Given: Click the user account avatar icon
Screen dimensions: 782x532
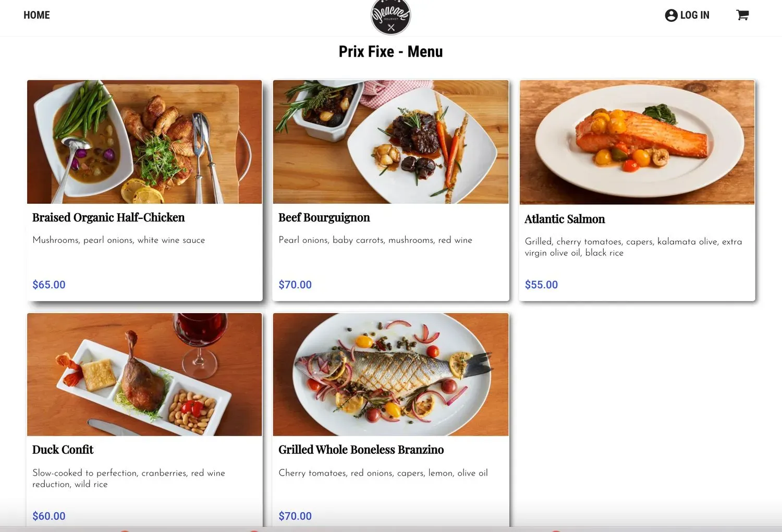Looking at the screenshot, I should click(671, 15).
